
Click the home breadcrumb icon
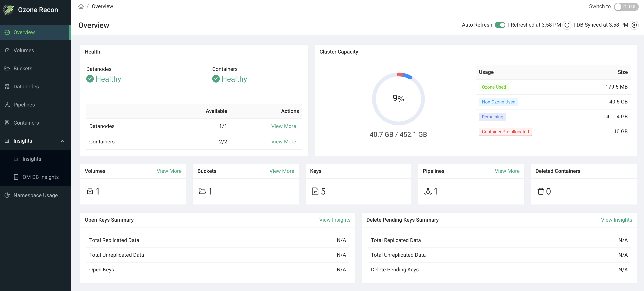81,6
